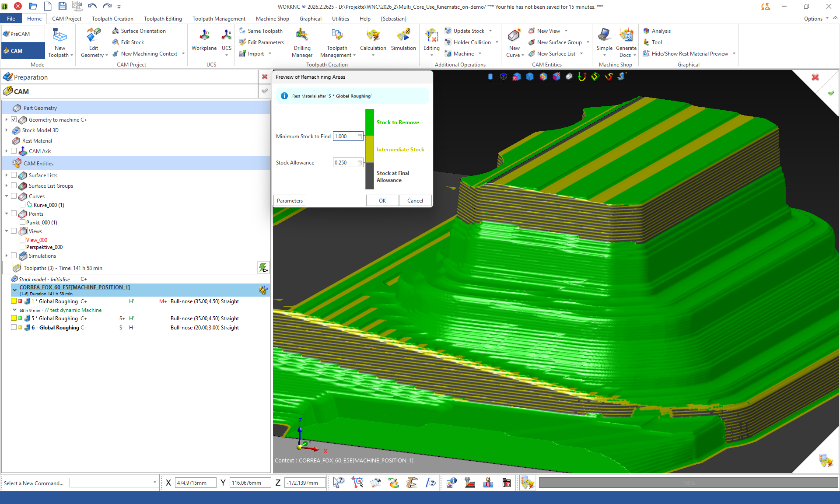The width and height of the screenshot is (840, 504).
Task: Toggle checkbox of toolpath 6 - Global Roughing
Action: pyautogui.click(x=14, y=327)
